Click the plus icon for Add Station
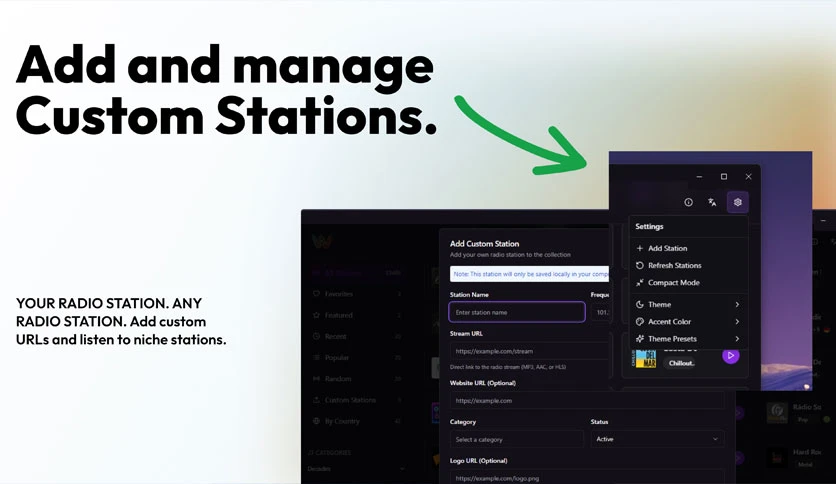The image size is (836, 484). (x=640, y=248)
